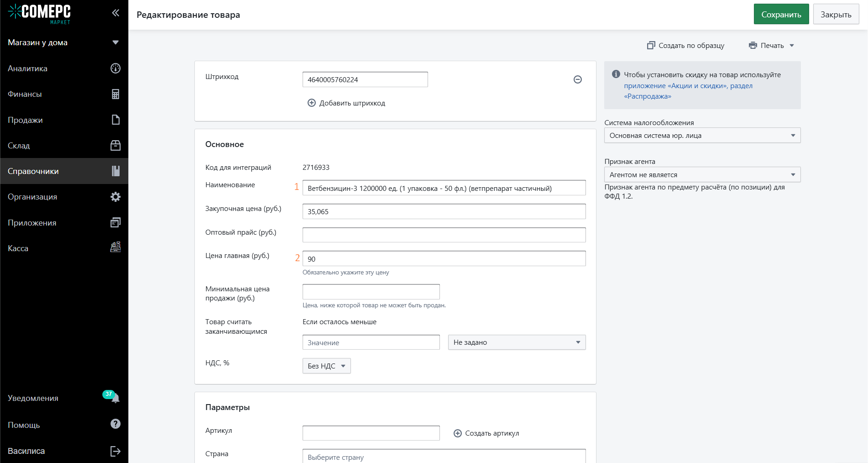Click the Добавить штрихкод link text
This screenshot has width=868, height=463.
coord(352,103)
